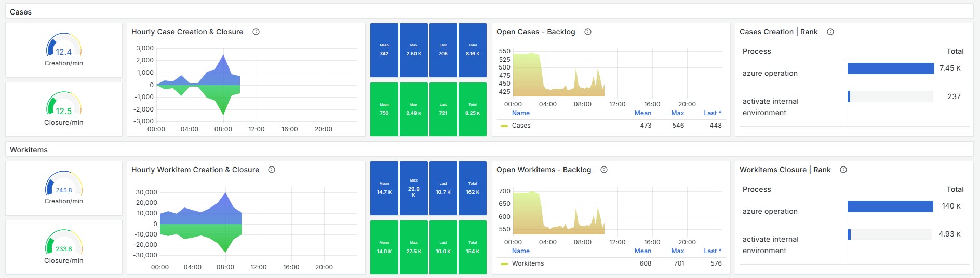Click the 12.4 Creation/min gauge
This screenshot has height=278, width=980.
64,50
